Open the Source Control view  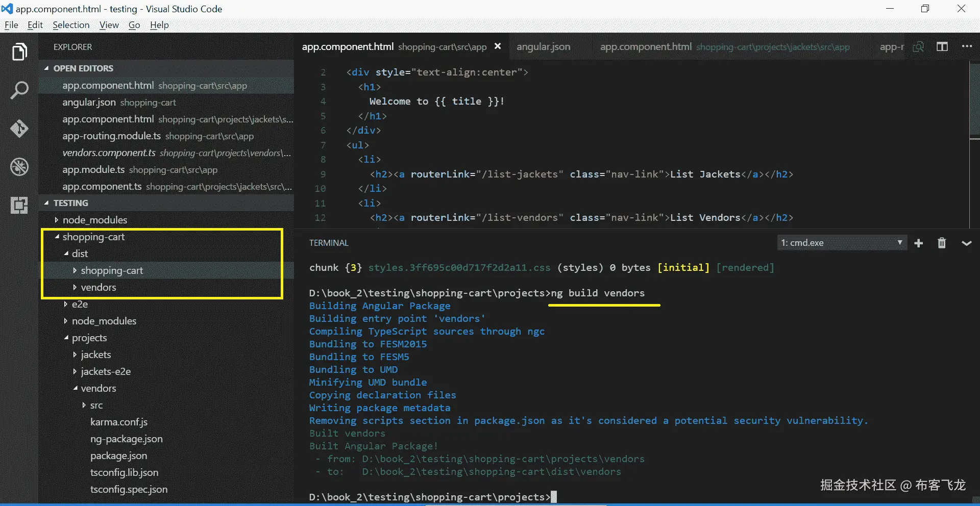(19, 129)
